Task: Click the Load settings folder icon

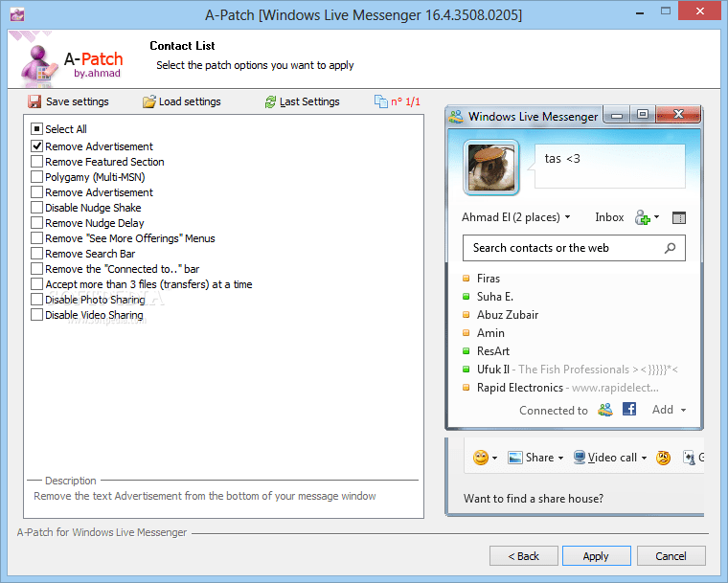Action: (149, 101)
